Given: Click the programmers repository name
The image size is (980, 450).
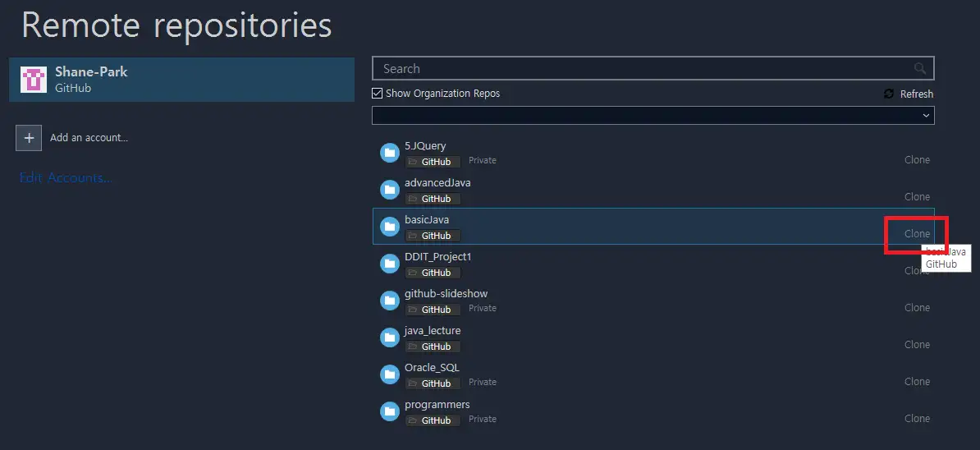Looking at the screenshot, I should click(x=437, y=404).
